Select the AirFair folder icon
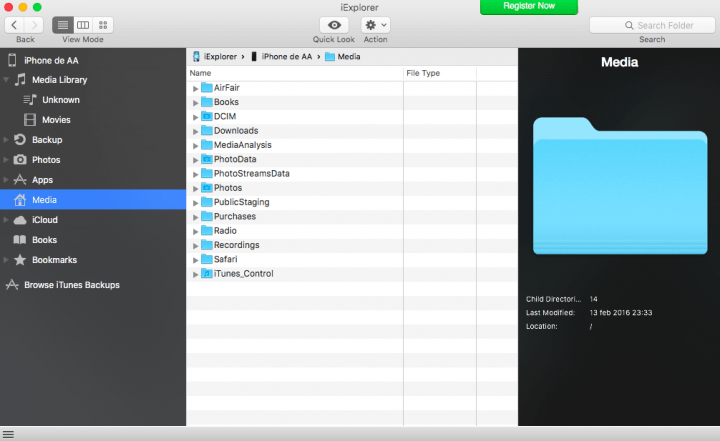This screenshot has width=720, height=441. click(x=207, y=87)
